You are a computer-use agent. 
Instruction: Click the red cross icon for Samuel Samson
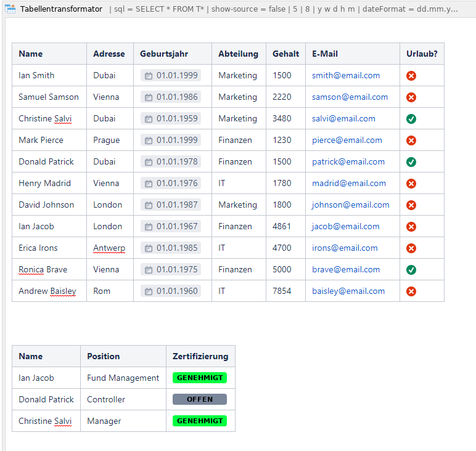(x=411, y=97)
